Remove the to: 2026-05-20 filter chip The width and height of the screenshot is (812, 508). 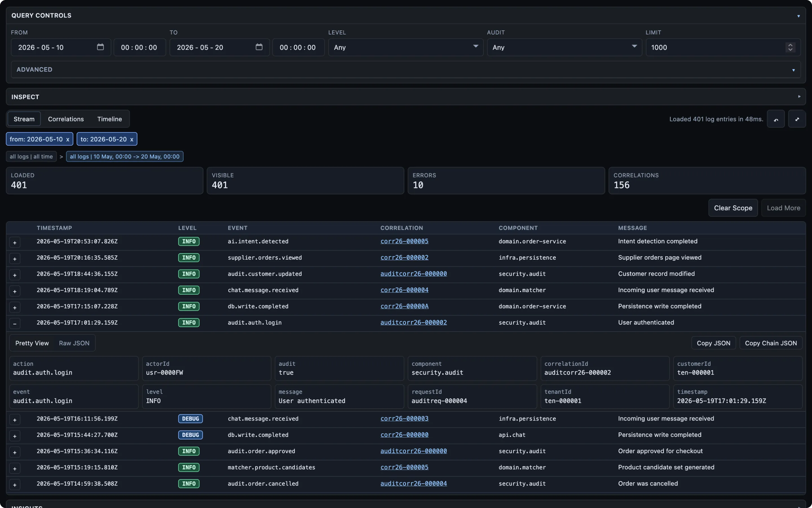[x=132, y=139]
